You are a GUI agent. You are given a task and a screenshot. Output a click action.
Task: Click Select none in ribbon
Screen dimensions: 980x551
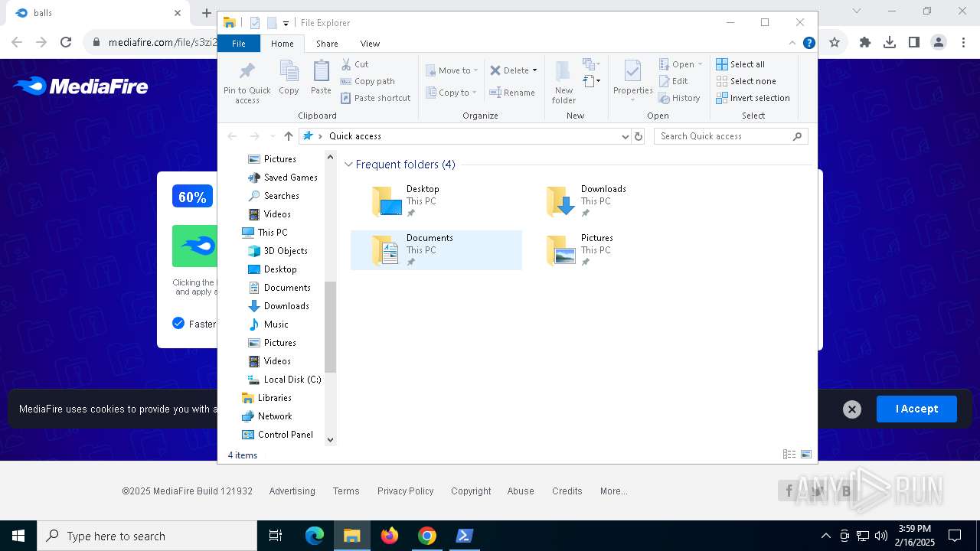(746, 81)
